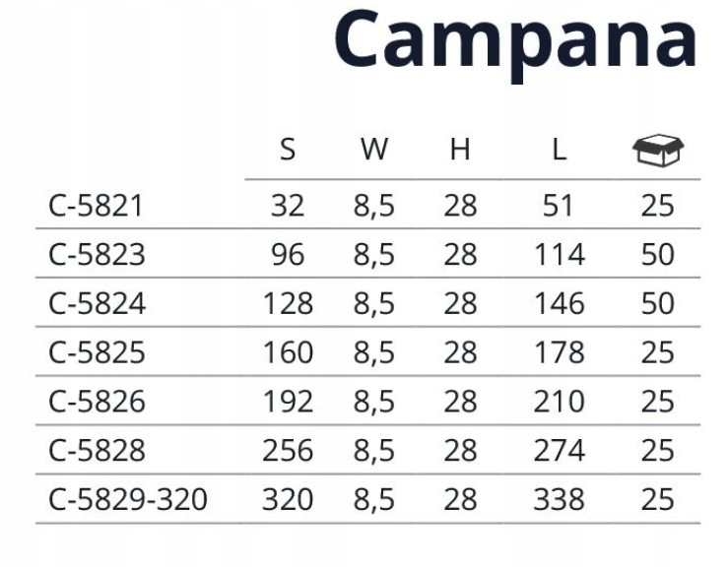This screenshot has width=728, height=567.
Task: Click the open box package icon
Action: pyautogui.click(x=658, y=151)
